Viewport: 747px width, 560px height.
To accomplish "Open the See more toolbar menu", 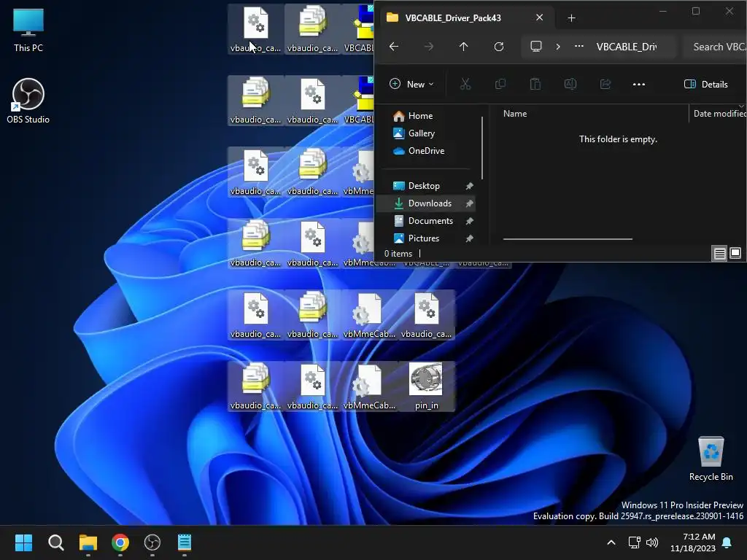I will 639,85.
